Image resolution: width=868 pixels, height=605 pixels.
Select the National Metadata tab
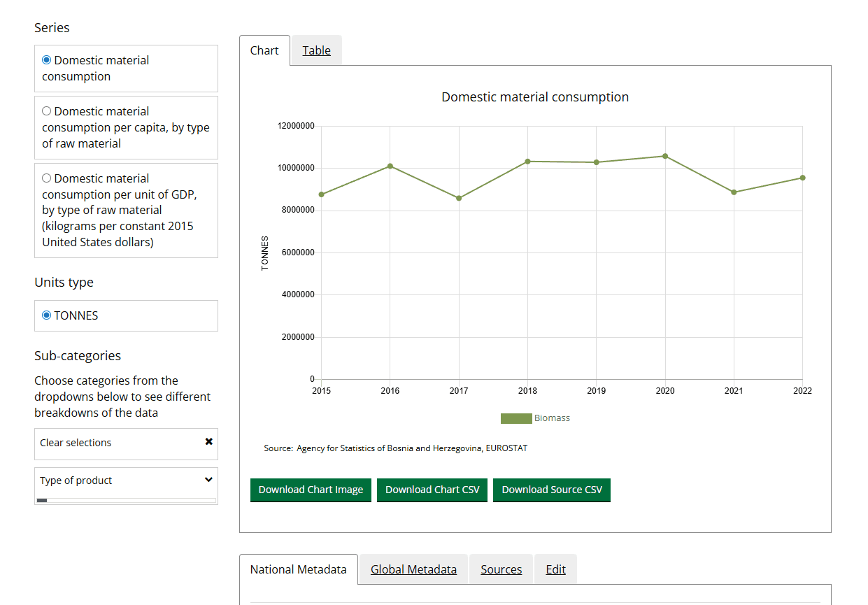[x=299, y=569]
